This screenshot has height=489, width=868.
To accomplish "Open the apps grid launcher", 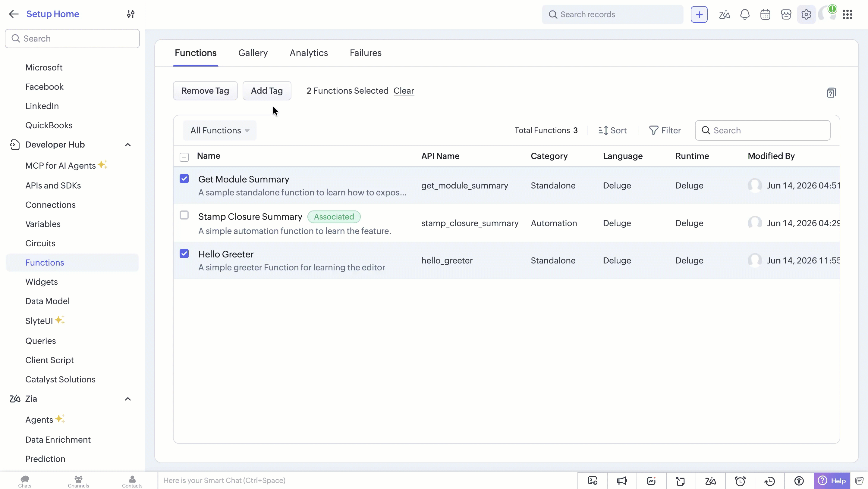I will pyautogui.click(x=847, y=14).
